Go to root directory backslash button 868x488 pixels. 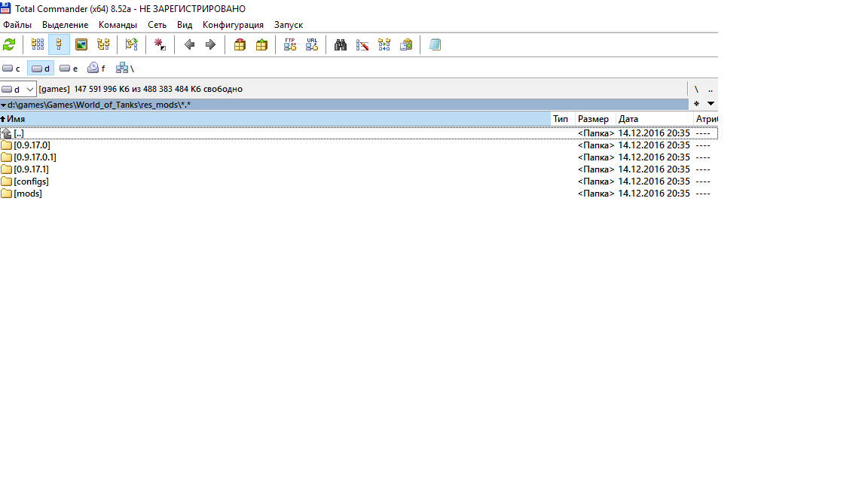[x=696, y=89]
